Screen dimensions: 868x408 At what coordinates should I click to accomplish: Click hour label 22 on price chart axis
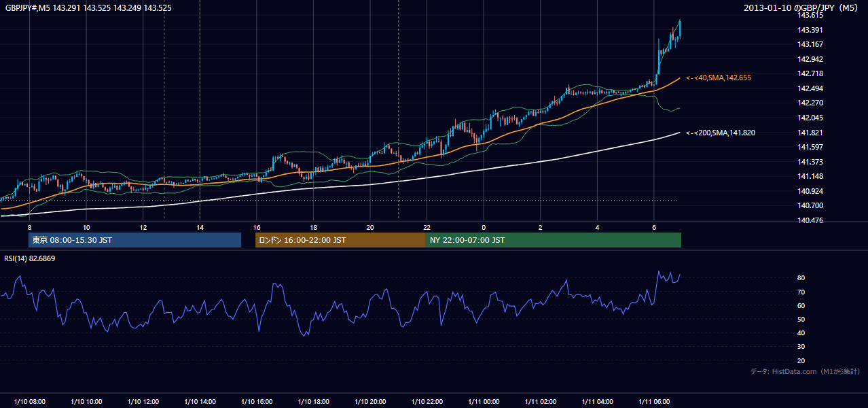(x=427, y=227)
